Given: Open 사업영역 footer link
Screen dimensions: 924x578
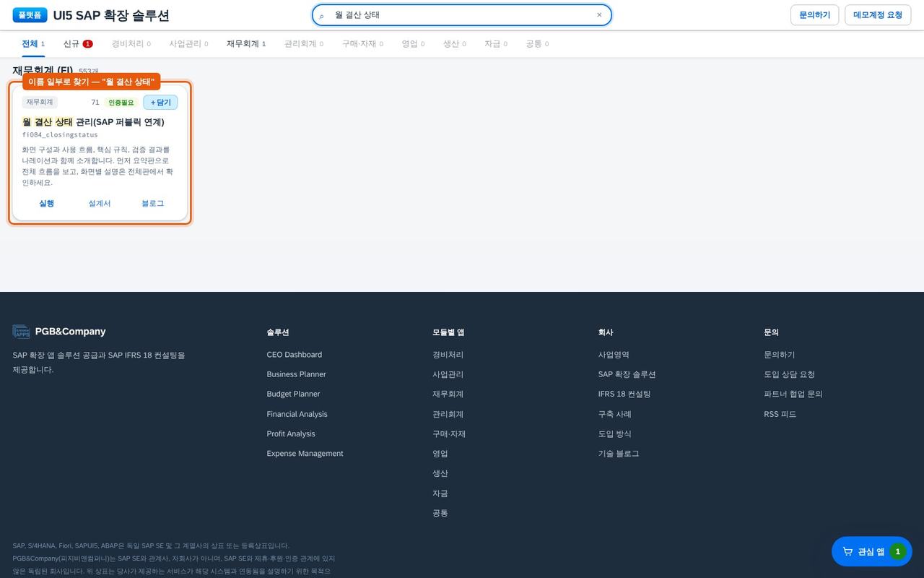Looking at the screenshot, I should pos(614,355).
